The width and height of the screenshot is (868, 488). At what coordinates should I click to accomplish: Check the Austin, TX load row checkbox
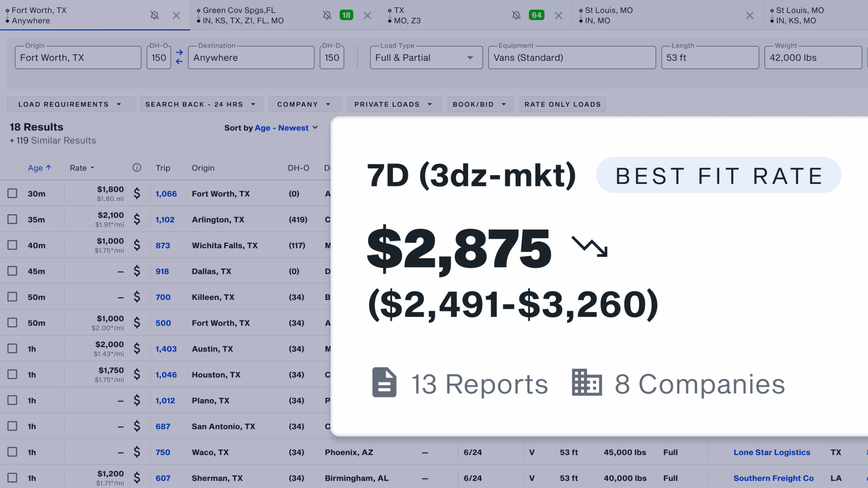coord(12,348)
